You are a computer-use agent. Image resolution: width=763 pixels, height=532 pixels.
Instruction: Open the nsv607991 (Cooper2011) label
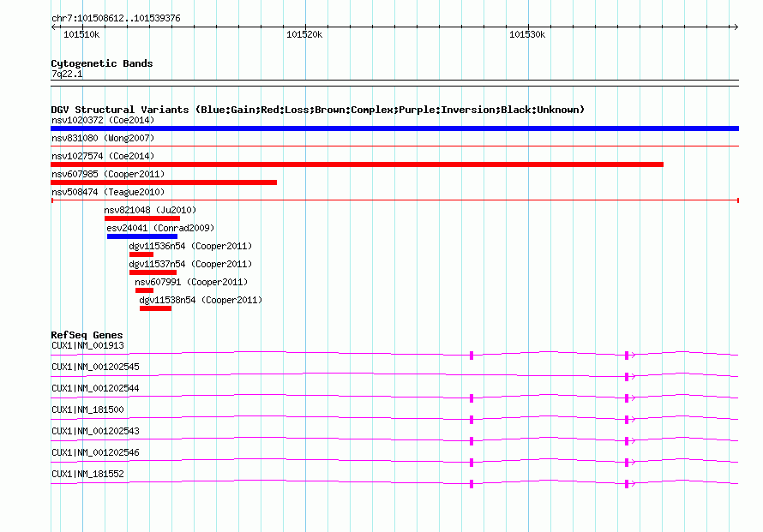[x=191, y=282]
